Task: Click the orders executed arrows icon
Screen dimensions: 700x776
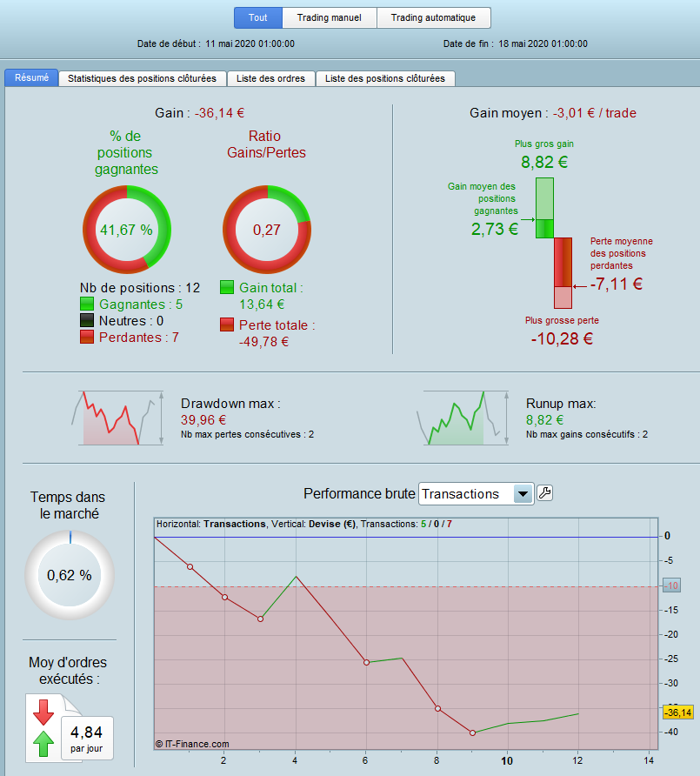Action: click(43, 728)
